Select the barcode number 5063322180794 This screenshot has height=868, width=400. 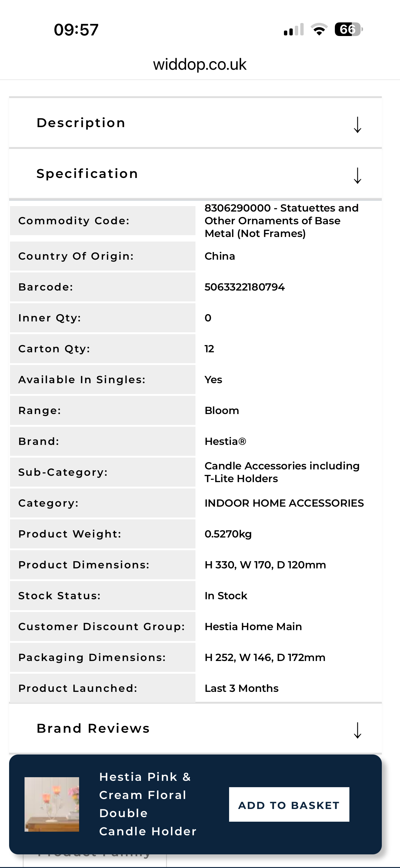pyautogui.click(x=245, y=287)
